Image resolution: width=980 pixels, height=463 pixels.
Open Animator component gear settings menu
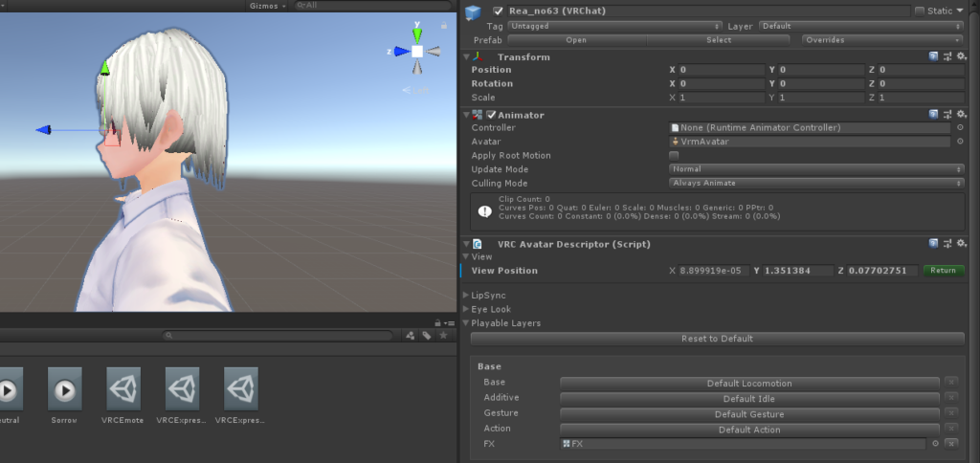[962, 115]
